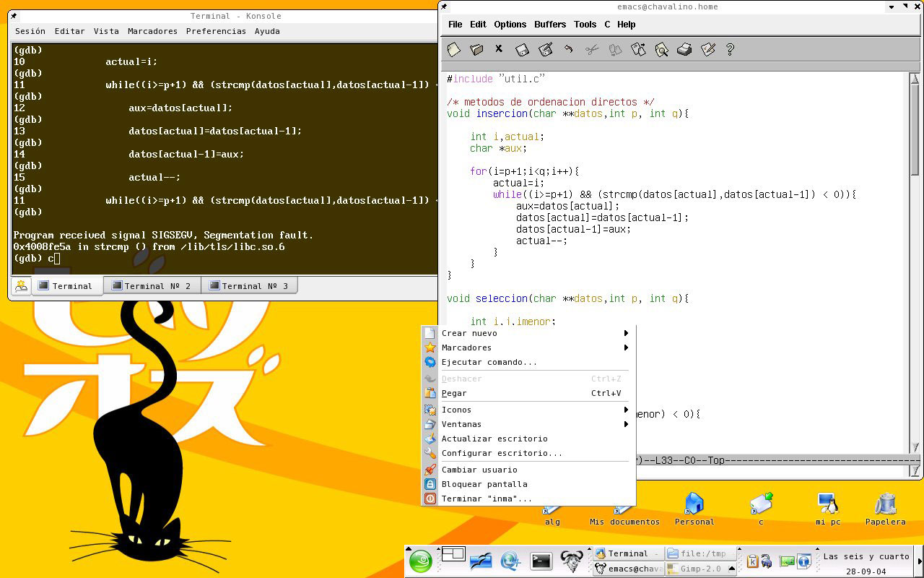Choose Pegar in the desktop context menu

(528, 393)
